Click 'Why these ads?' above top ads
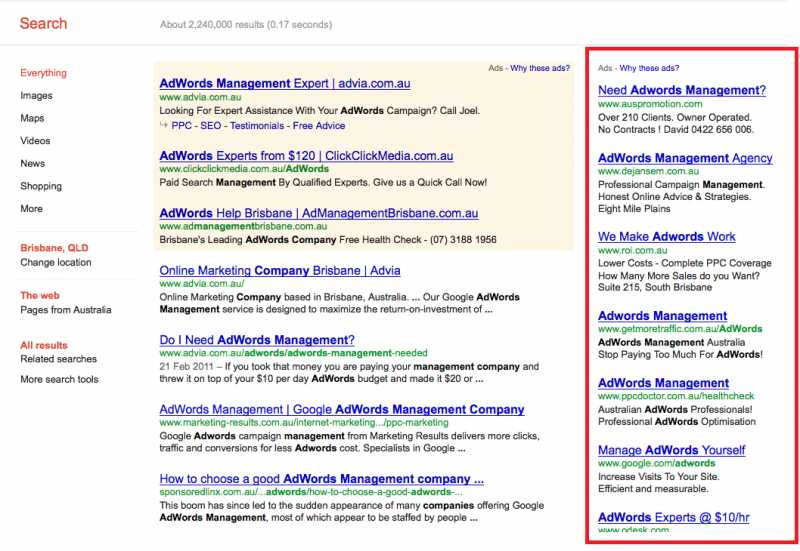Image resolution: width=800 pixels, height=551 pixels. (x=540, y=68)
